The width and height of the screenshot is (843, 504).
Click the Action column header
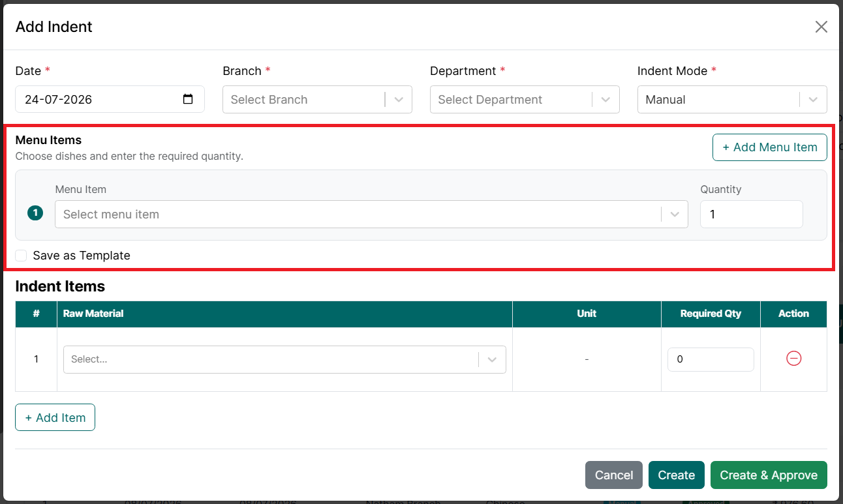pyautogui.click(x=793, y=314)
